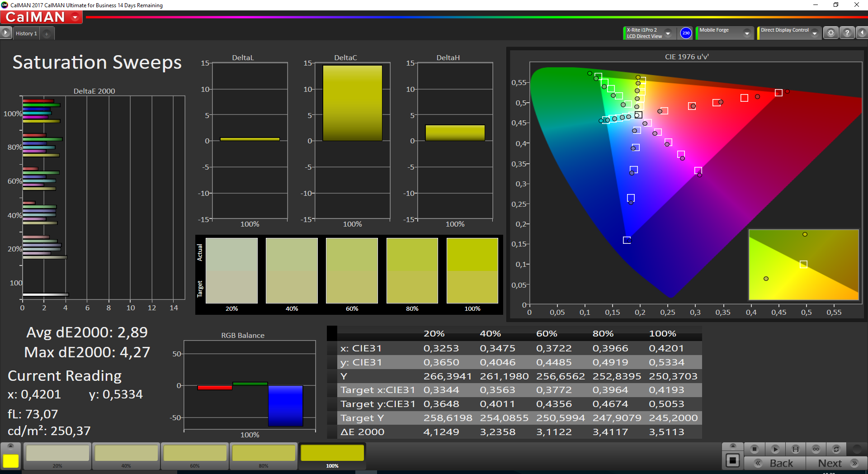Click the ΔE 2000 row label

coord(362,432)
